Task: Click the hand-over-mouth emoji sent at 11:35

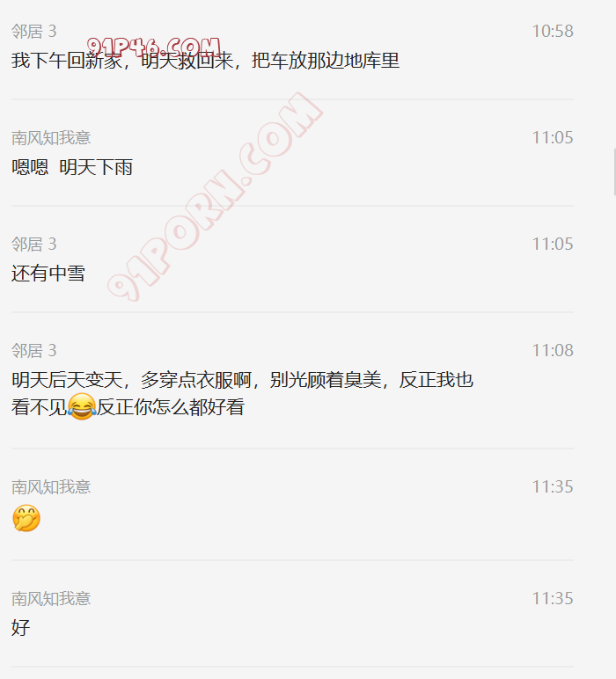Action: pyautogui.click(x=26, y=518)
